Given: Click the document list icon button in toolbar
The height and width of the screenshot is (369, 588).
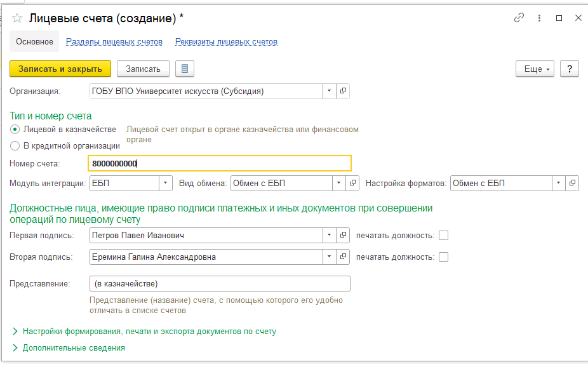Looking at the screenshot, I should click(185, 69).
